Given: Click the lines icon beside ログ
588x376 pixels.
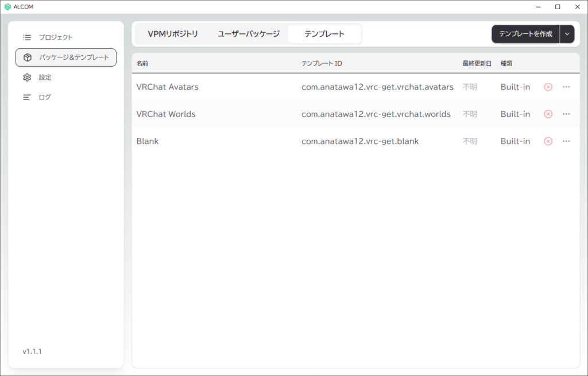Looking at the screenshot, I should click(x=27, y=97).
